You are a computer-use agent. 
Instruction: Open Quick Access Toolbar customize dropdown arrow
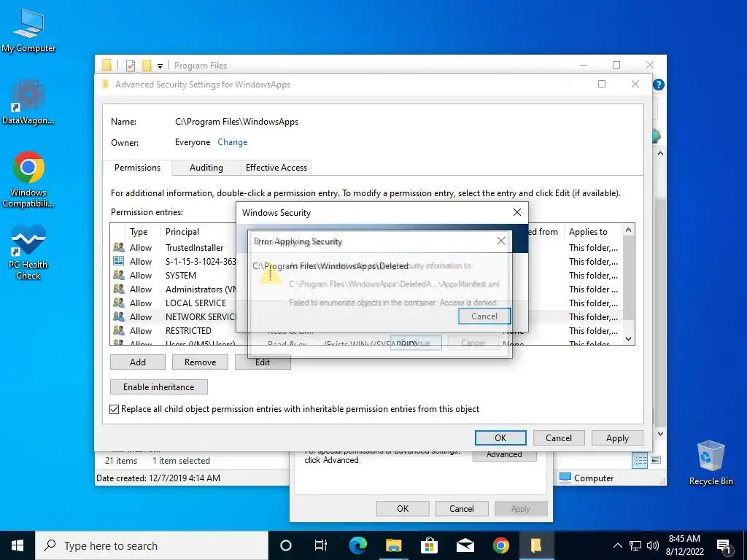(160, 66)
